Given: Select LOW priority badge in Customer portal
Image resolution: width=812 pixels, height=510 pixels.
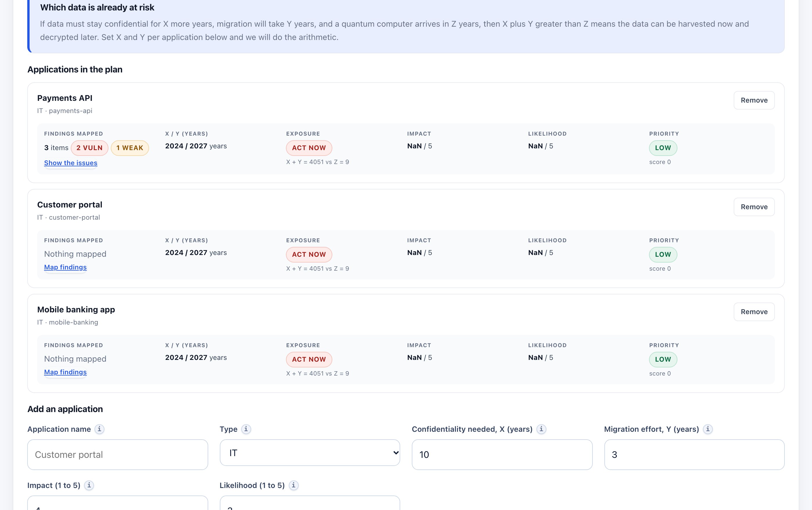Looking at the screenshot, I should click(663, 254).
